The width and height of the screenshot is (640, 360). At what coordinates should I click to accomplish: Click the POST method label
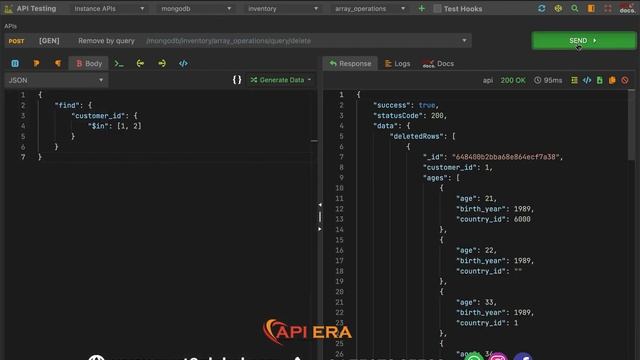16,41
